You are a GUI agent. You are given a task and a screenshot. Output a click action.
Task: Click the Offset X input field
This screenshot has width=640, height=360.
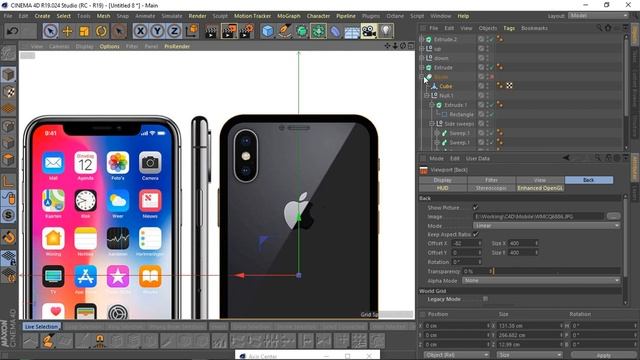(x=467, y=243)
